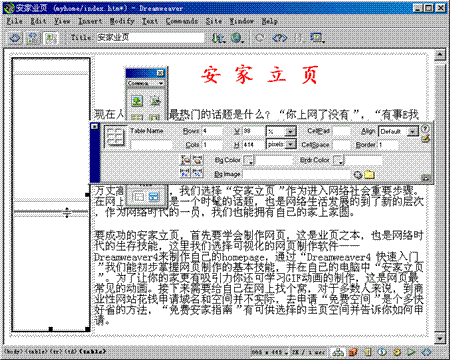Click the W width field
Screen dimensions: 450x360
point(253,131)
